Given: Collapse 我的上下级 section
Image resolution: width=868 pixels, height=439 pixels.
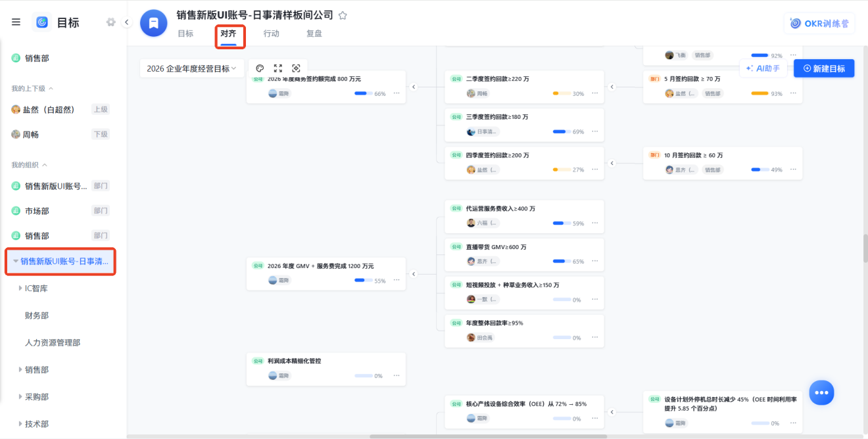Looking at the screenshot, I should click(x=51, y=88).
